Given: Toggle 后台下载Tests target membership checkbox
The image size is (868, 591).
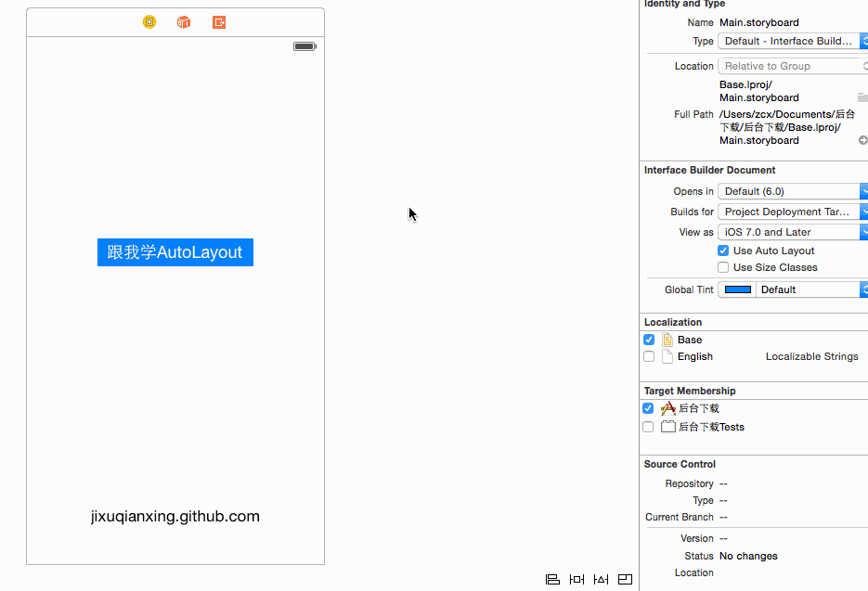Looking at the screenshot, I should [649, 427].
